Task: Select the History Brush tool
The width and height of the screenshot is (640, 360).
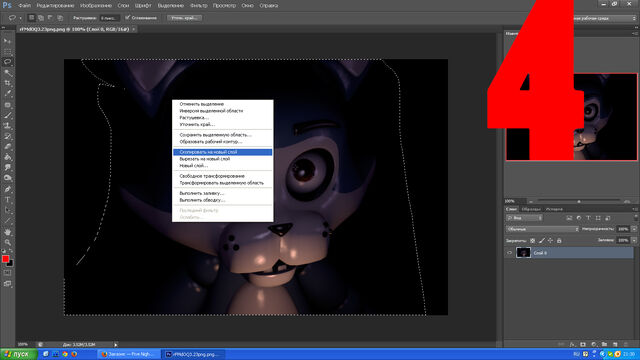Action: coord(7,136)
